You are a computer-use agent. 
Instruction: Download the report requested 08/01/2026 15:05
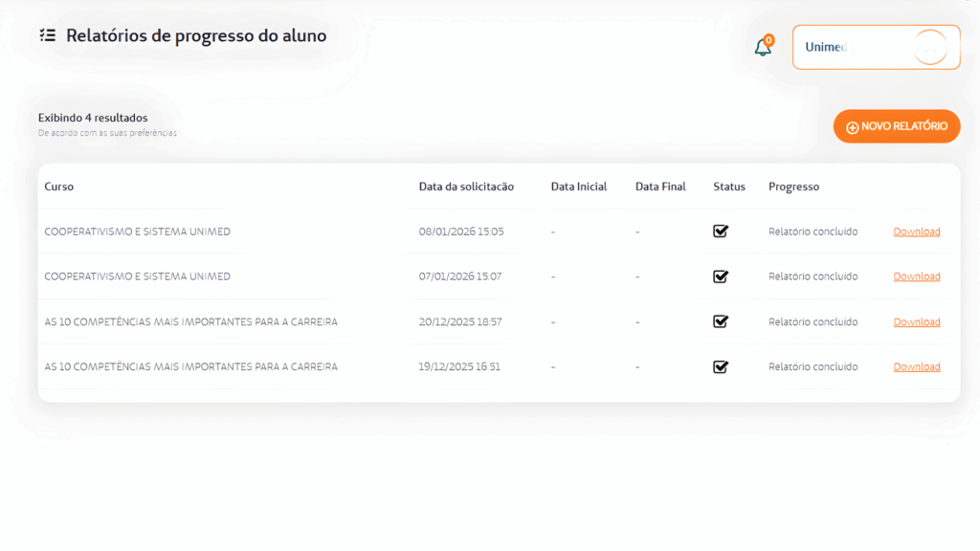click(x=916, y=231)
